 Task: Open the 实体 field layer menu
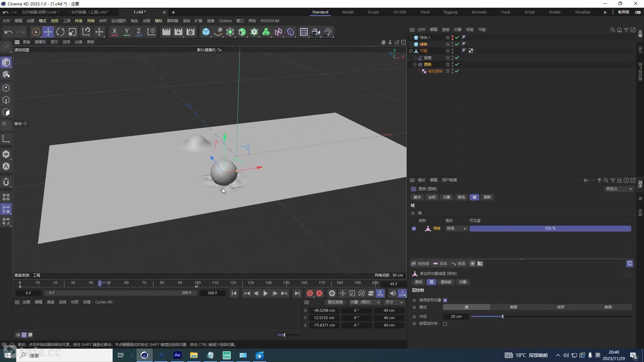[440, 264]
